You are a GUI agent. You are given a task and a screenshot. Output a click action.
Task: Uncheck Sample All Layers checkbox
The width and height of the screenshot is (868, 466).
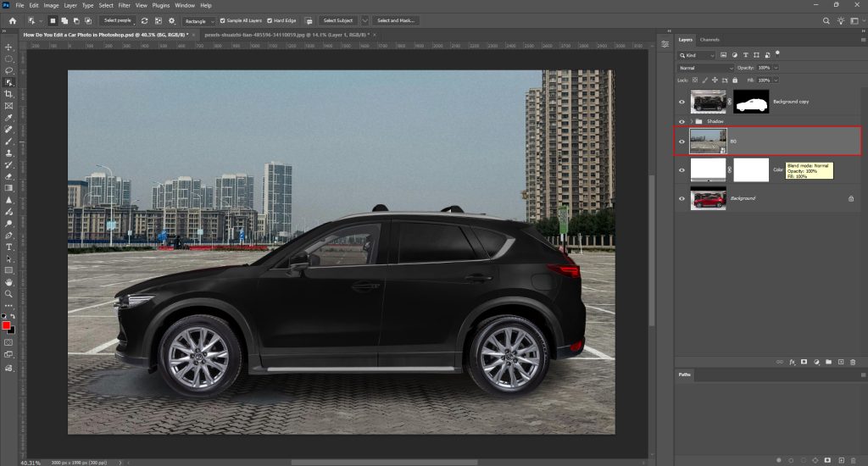223,19
